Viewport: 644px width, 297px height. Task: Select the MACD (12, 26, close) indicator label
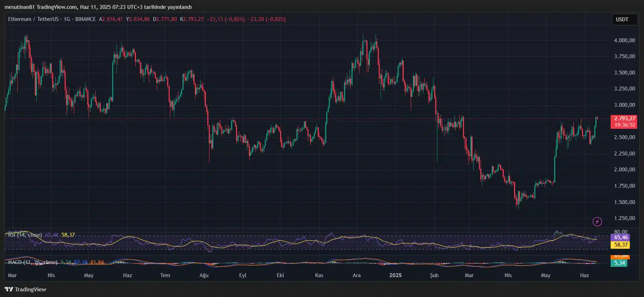click(33, 262)
